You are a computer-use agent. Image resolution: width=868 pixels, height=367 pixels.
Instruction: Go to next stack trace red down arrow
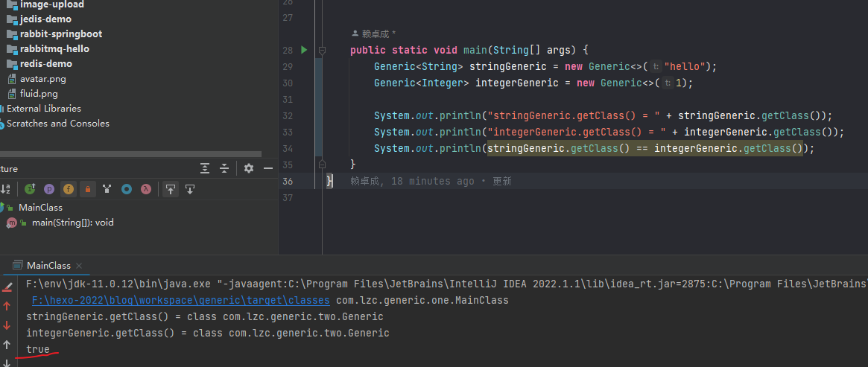[7, 325]
